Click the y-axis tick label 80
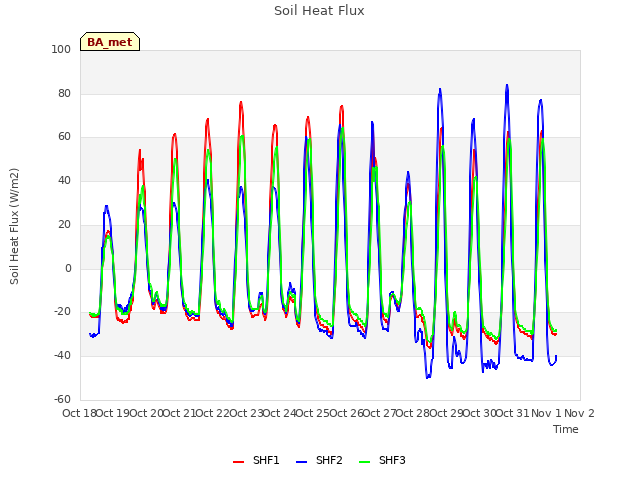640x480 pixels. coord(64,93)
